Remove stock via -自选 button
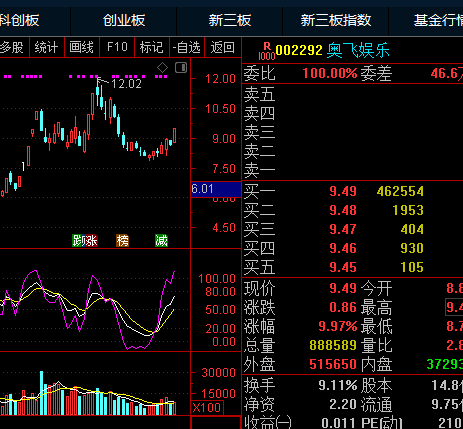Viewport: 463px width, 429px height. coord(187,47)
